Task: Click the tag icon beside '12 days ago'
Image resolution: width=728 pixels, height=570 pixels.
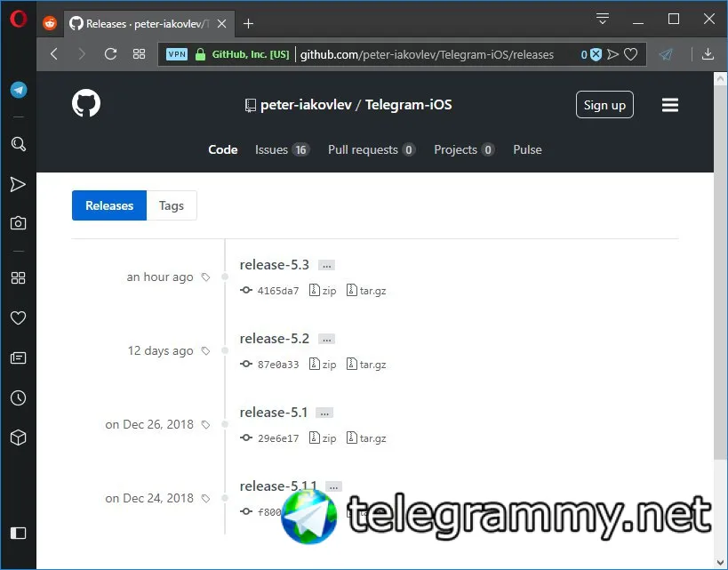Action: (205, 351)
